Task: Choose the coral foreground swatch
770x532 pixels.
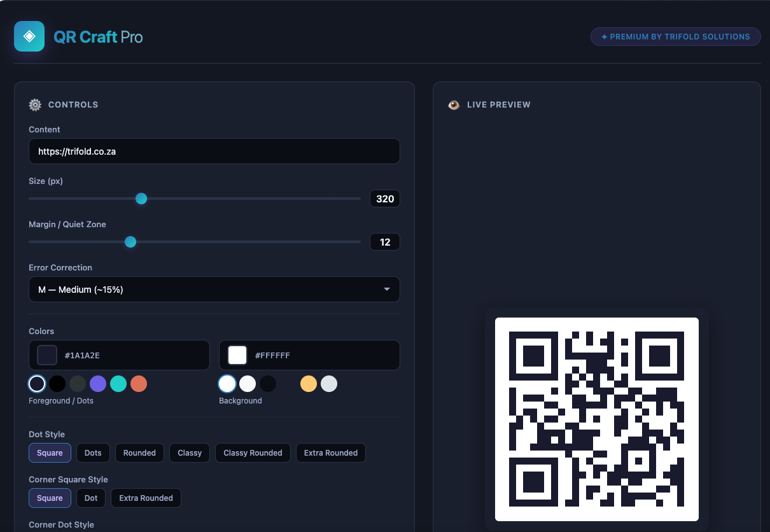Action: click(x=139, y=384)
